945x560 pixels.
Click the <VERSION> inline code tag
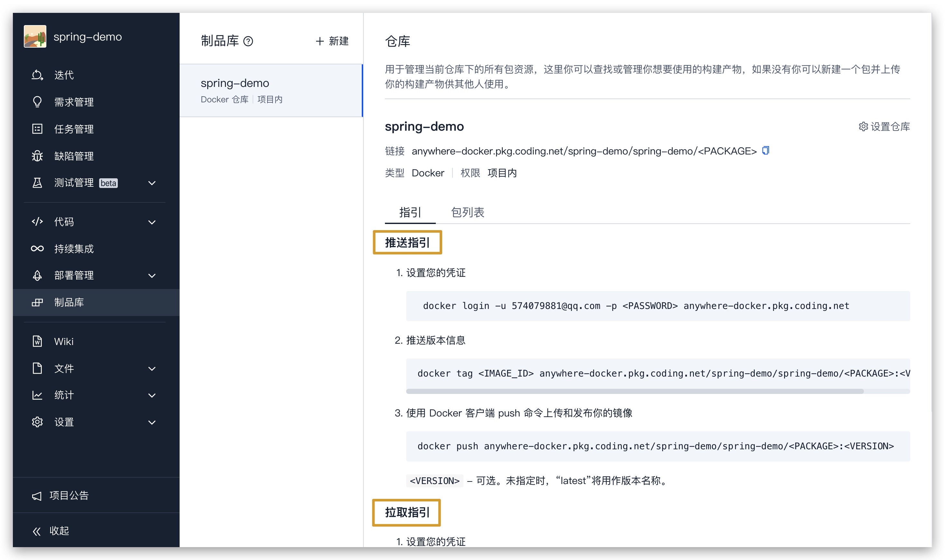tap(435, 481)
